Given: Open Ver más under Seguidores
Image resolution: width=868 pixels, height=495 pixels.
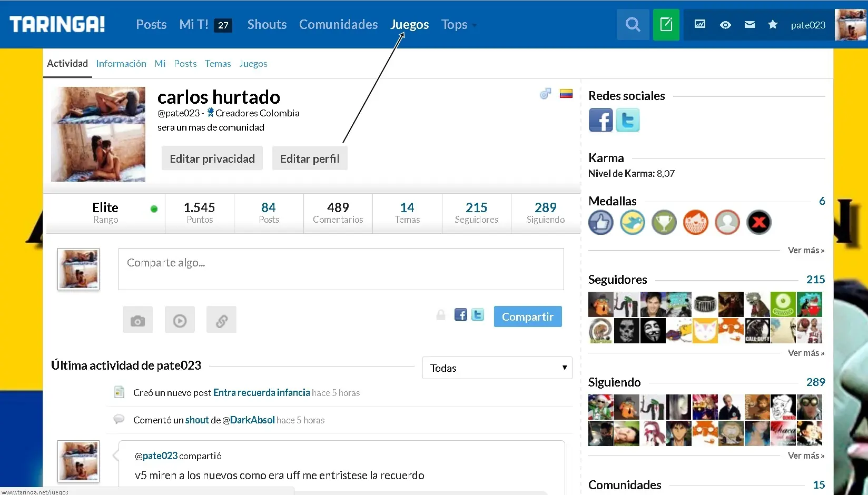Looking at the screenshot, I should point(806,353).
